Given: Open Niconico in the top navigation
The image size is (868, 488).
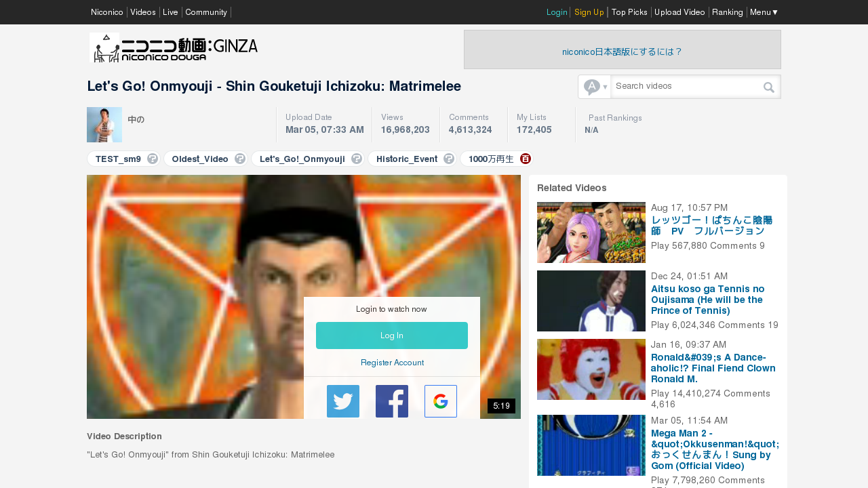Looking at the screenshot, I should 107,12.
